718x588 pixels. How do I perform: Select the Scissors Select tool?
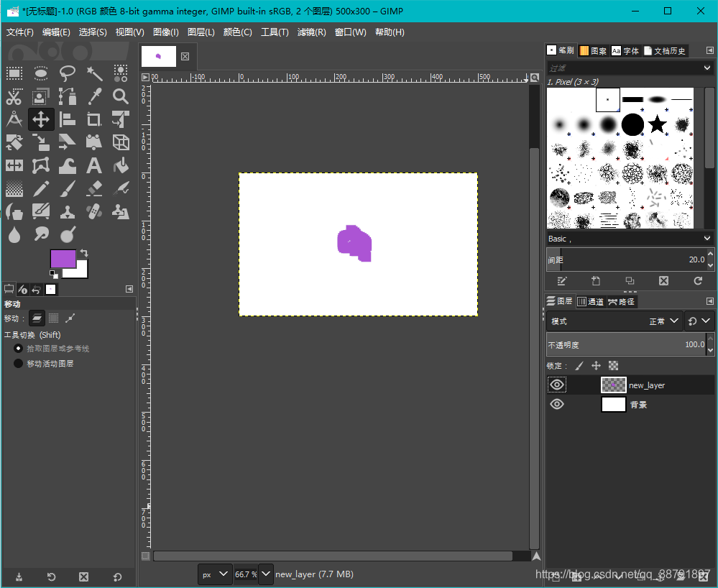(x=14, y=96)
